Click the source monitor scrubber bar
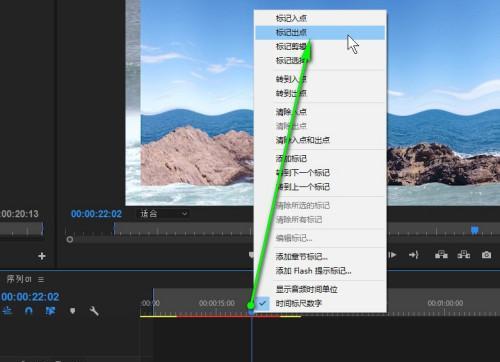The height and width of the screenshot is (362, 500). tap(21, 229)
